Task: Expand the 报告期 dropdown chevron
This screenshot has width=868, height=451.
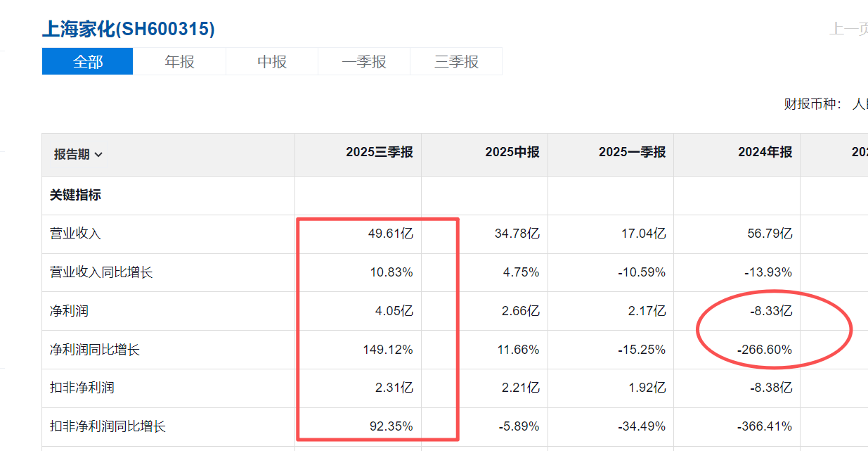Action: [98, 155]
